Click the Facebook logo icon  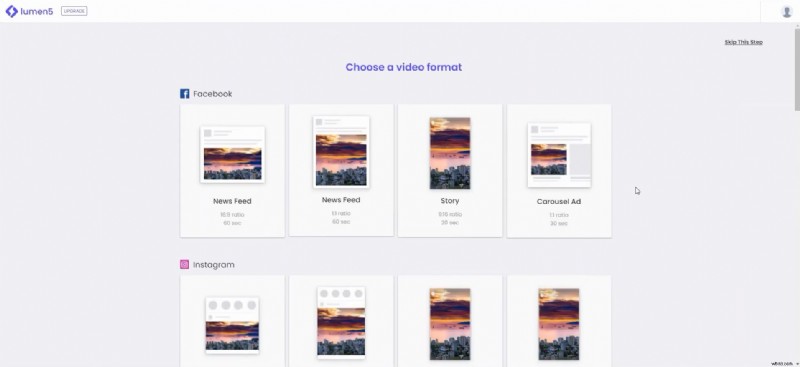click(x=185, y=93)
